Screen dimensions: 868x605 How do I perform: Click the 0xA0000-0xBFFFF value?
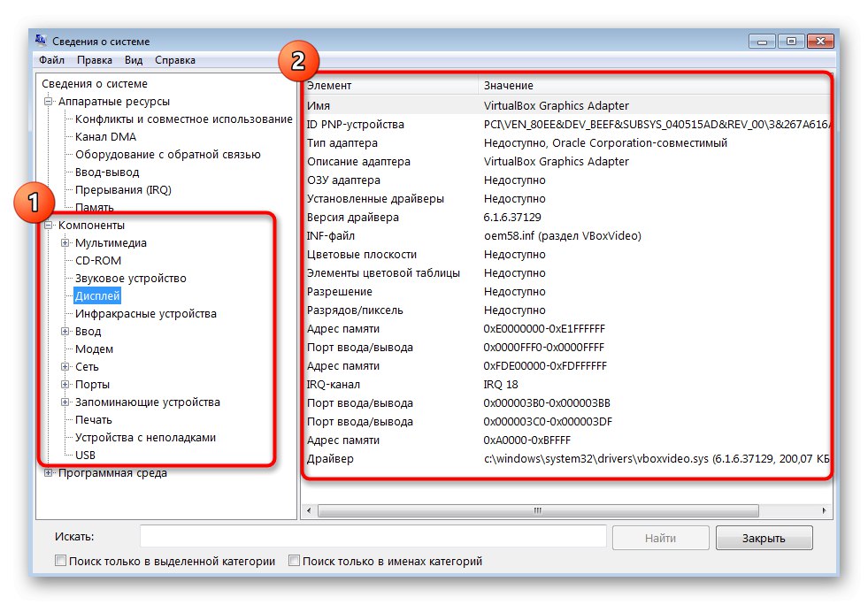(x=527, y=440)
